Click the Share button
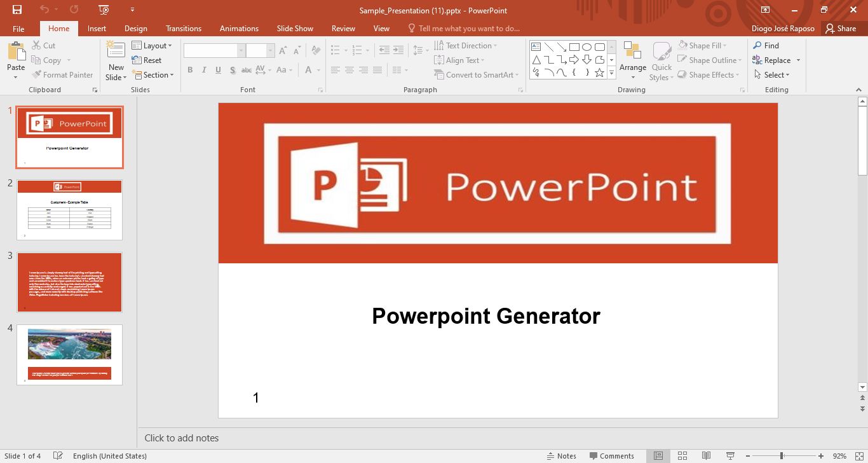 coord(840,29)
